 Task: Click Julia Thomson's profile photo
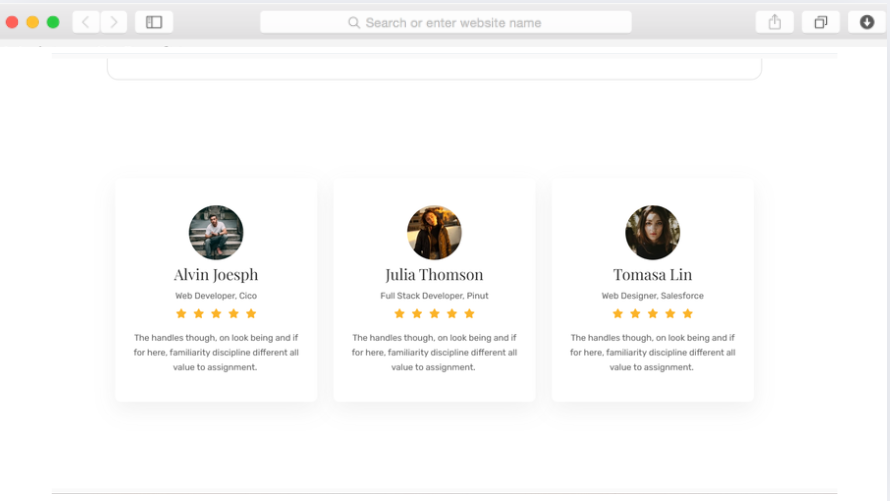pyautogui.click(x=434, y=233)
